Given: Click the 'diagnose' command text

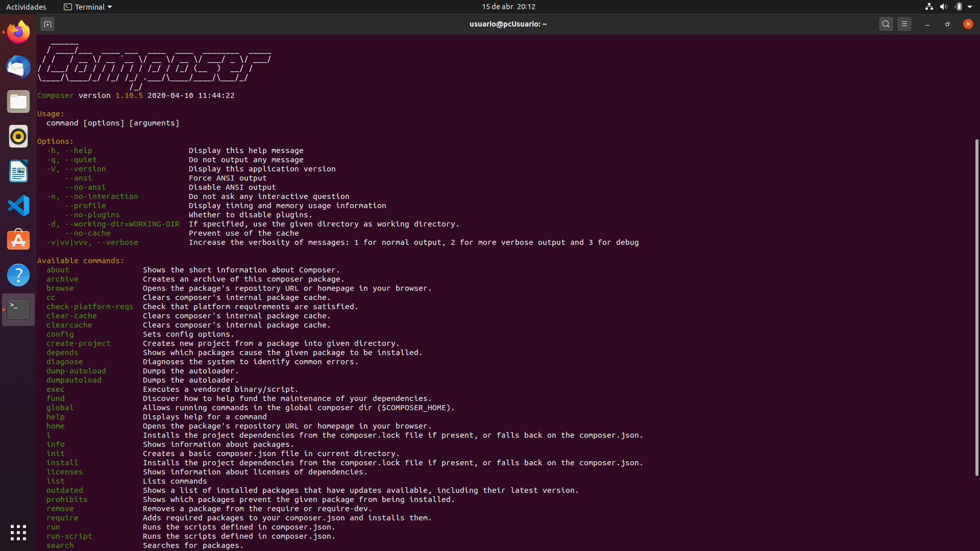Looking at the screenshot, I should tap(64, 362).
